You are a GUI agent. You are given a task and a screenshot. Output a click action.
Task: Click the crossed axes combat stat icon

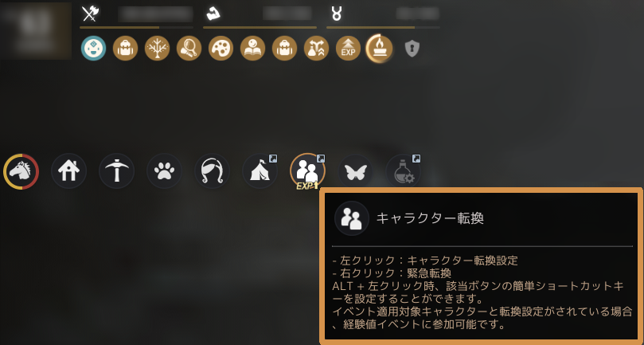coord(88,14)
